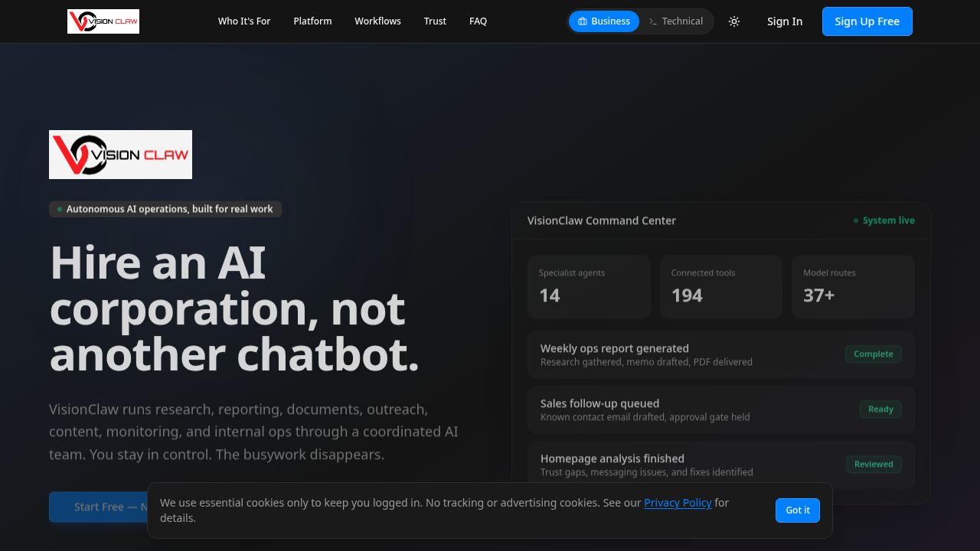Click the System live green status dot
The width and height of the screenshot is (980, 551).
855,220
